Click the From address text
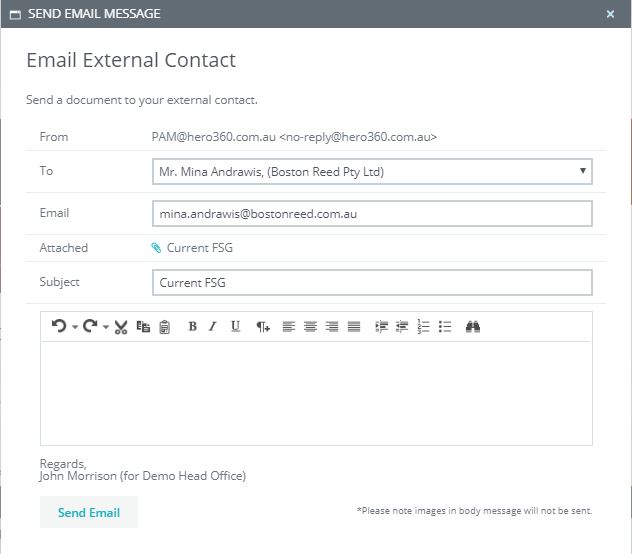 (294, 137)
